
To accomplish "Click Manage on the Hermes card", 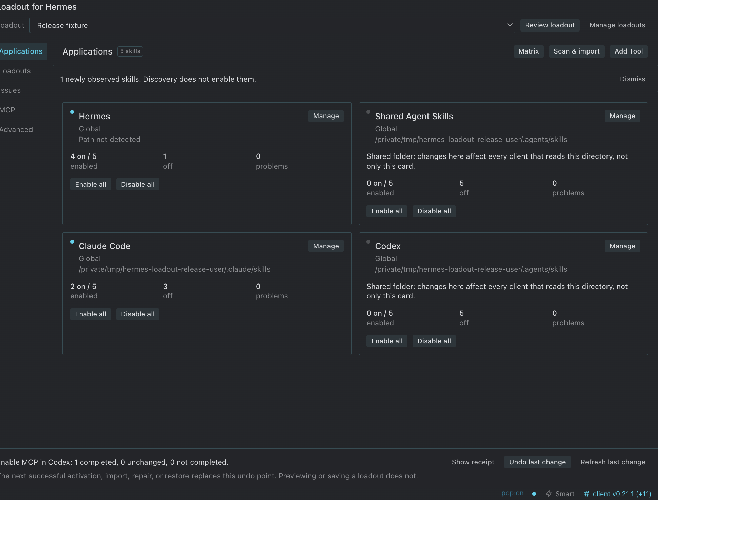I will click(326, 116).
